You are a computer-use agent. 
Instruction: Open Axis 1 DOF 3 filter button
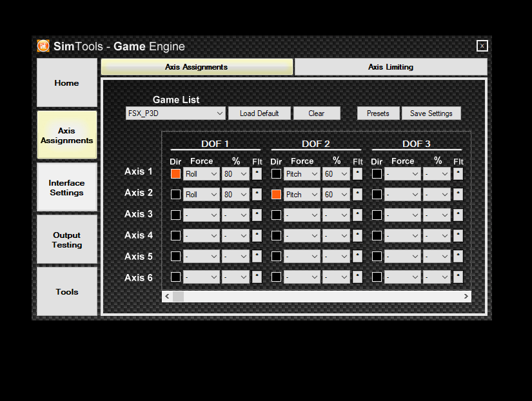(458, 173)
